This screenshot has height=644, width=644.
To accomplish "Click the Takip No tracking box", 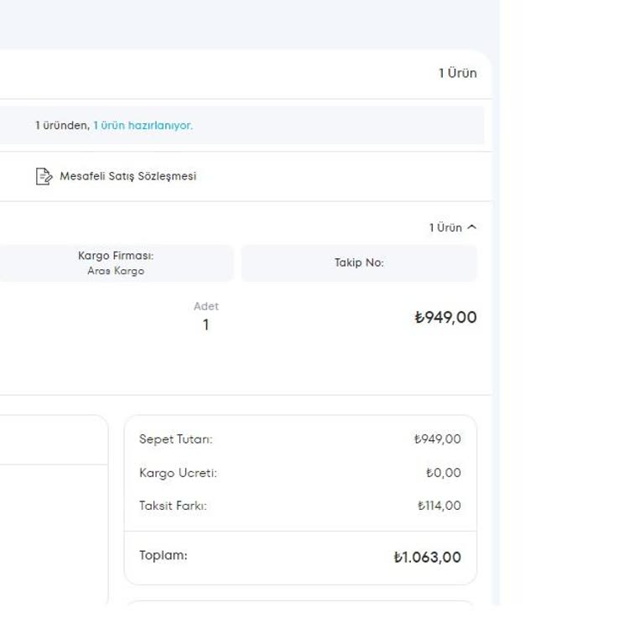I will click(x=359, y=262).
